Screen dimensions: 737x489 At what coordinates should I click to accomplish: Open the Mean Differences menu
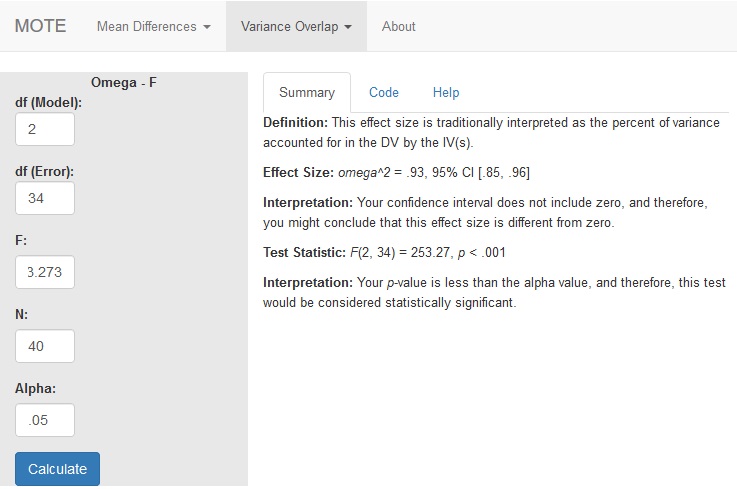154,26
